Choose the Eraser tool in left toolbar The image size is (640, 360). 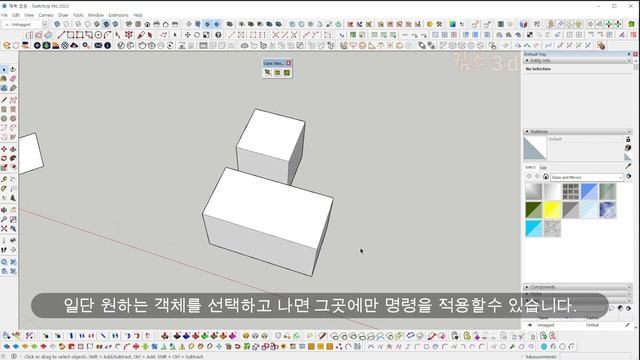[x=13, y=79]
